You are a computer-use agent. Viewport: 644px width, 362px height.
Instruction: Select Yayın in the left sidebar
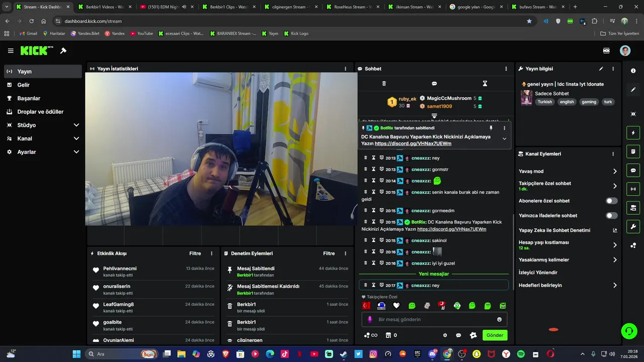[43, 71]
